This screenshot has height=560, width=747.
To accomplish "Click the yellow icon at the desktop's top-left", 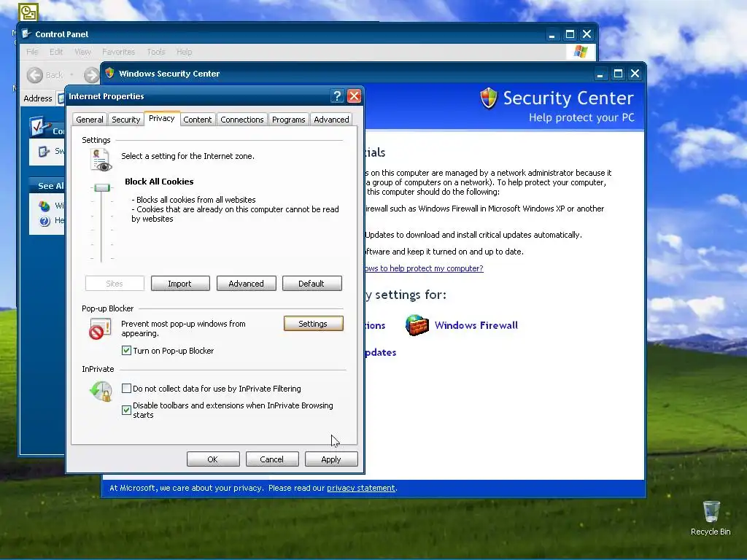I will [28, 12].
